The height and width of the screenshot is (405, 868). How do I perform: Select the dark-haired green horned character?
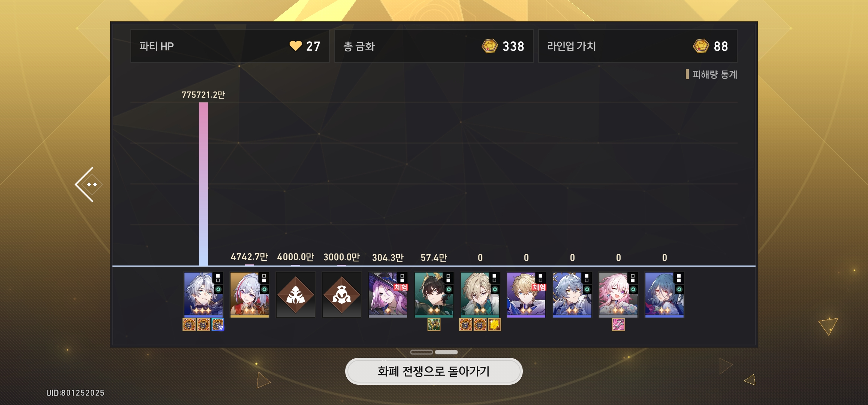(434, 295)
